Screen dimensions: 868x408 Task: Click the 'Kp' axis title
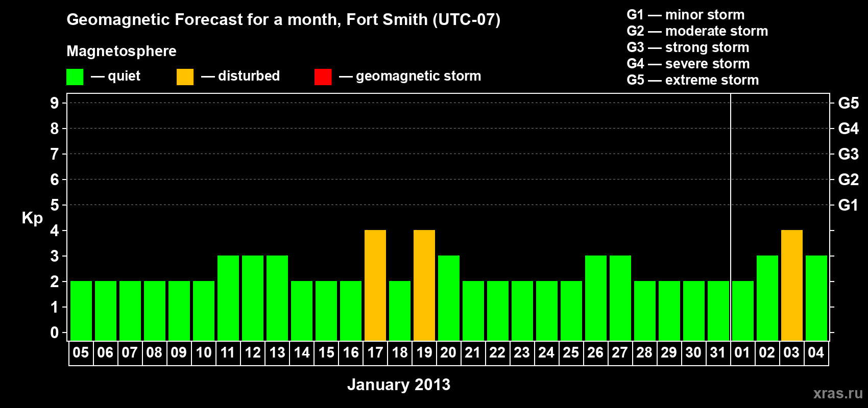pos(32,218)
